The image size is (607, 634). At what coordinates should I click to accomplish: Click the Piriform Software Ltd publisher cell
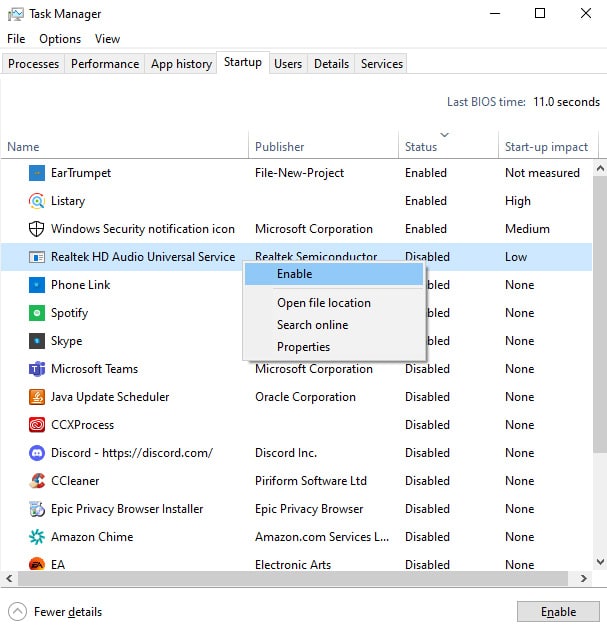(x=311, y=481)
